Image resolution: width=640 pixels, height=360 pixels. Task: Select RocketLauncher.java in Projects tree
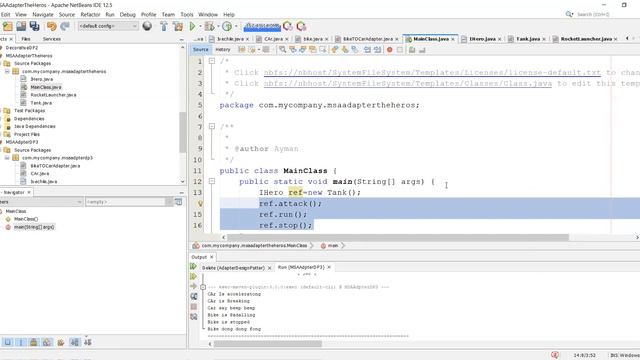point(53,95)
